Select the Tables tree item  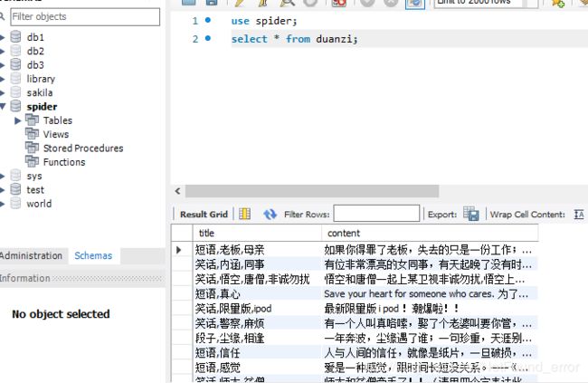[57, 120]
